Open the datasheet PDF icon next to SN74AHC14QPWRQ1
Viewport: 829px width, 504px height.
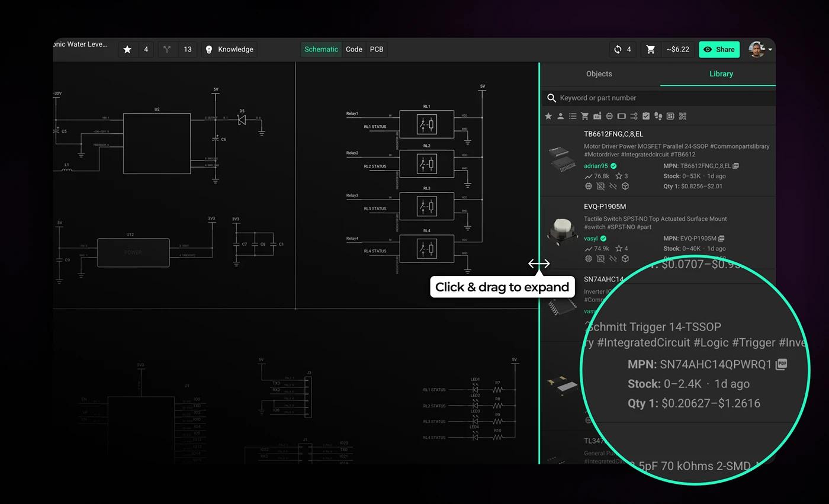pos(780,364)
